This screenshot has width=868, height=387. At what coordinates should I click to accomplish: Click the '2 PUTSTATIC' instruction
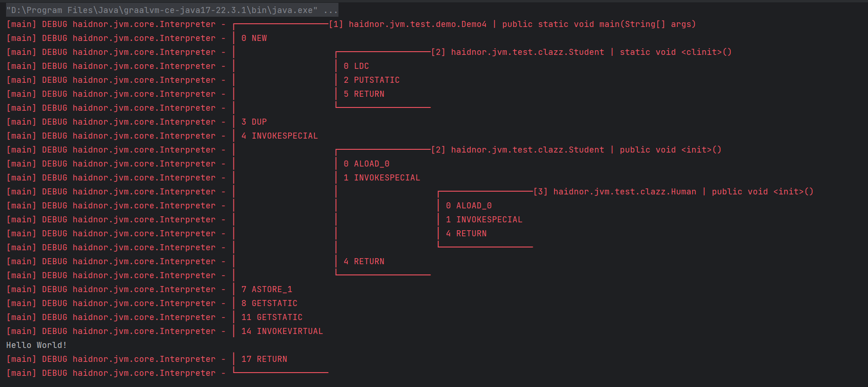coord(372,80)
